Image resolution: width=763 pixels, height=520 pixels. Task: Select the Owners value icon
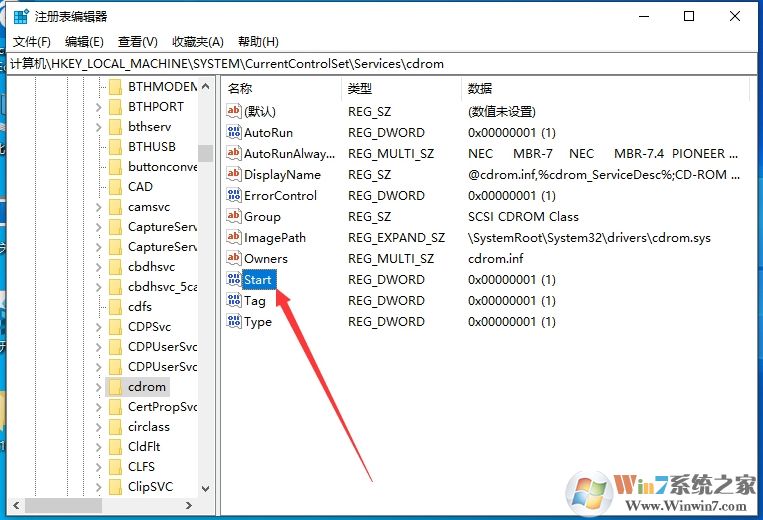(x=234, y=258)
